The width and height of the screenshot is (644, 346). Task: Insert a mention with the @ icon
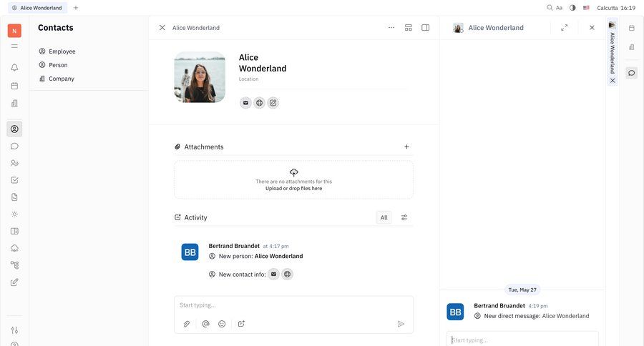tap(206, 324)
